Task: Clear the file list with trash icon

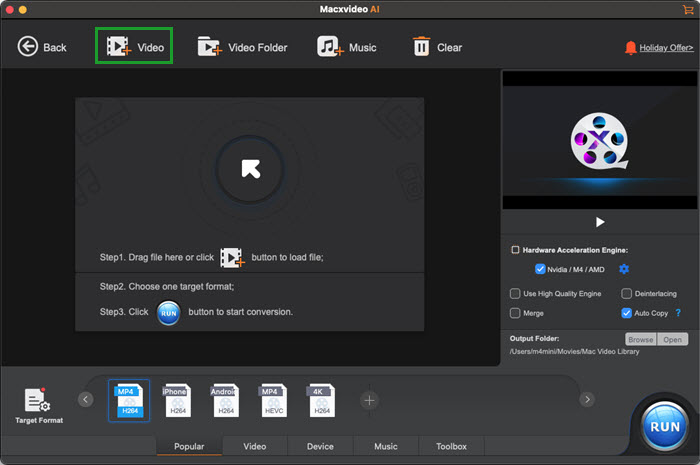Action: (421, 46)
